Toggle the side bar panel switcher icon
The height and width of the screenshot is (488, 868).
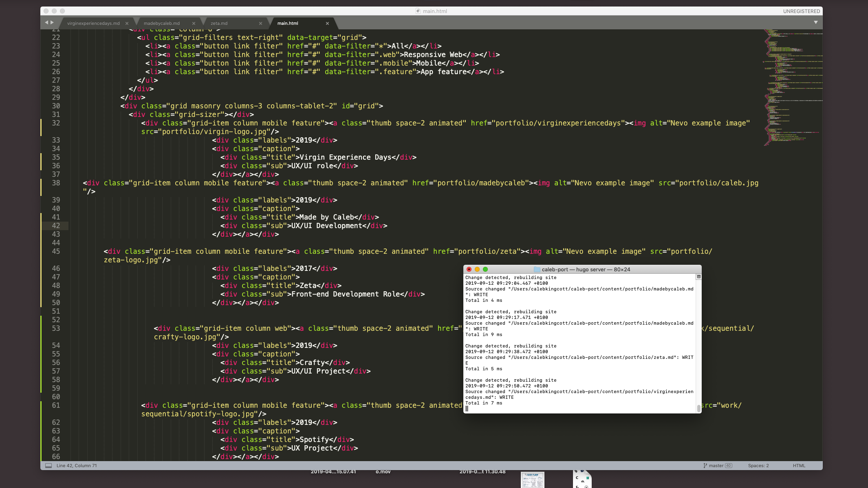coord(48,466)
